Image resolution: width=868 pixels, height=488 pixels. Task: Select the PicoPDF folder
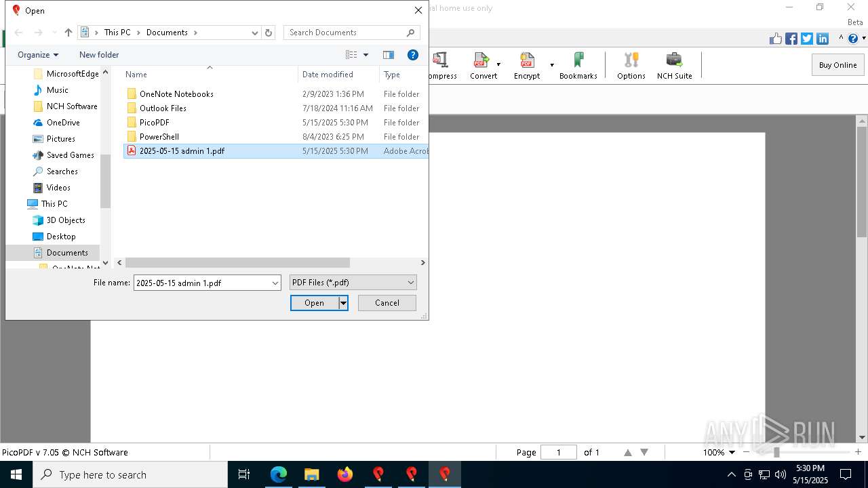[x=154, y=123]
